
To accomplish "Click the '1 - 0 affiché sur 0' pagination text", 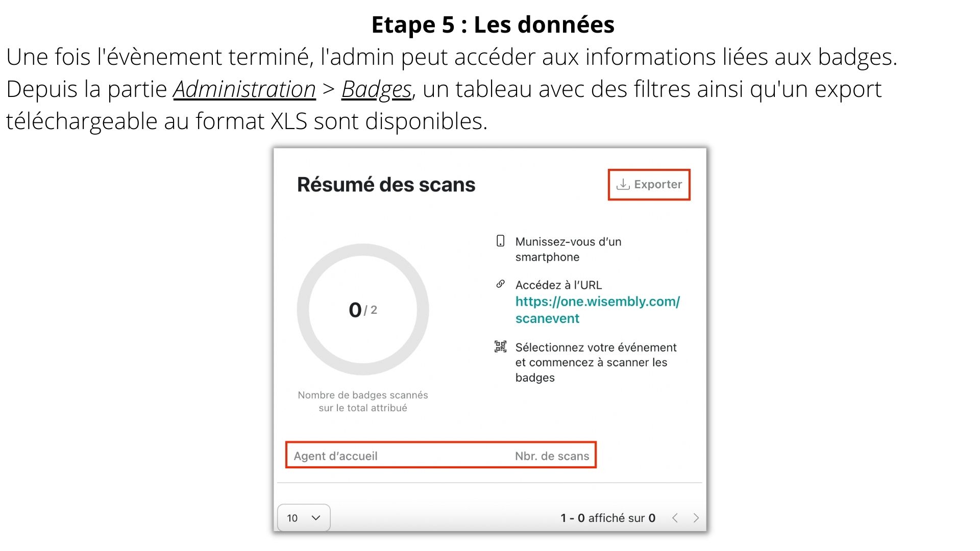I will click(607, 518).
